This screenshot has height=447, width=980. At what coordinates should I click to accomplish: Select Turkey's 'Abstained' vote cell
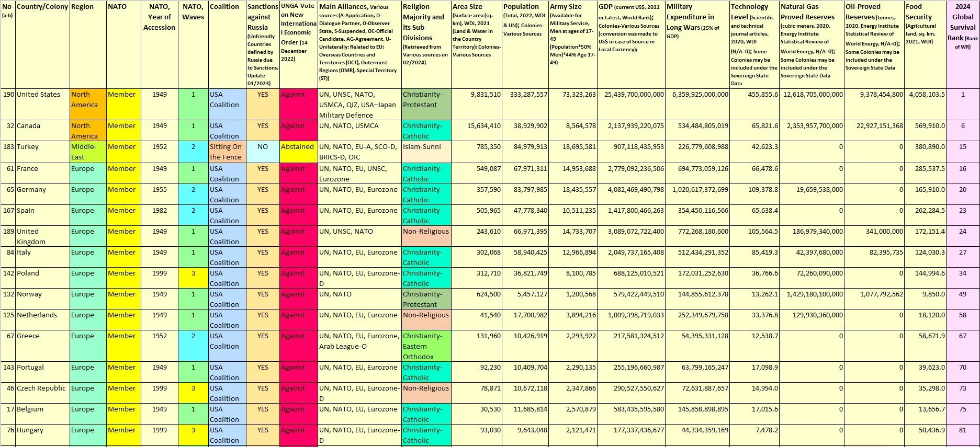299,152
